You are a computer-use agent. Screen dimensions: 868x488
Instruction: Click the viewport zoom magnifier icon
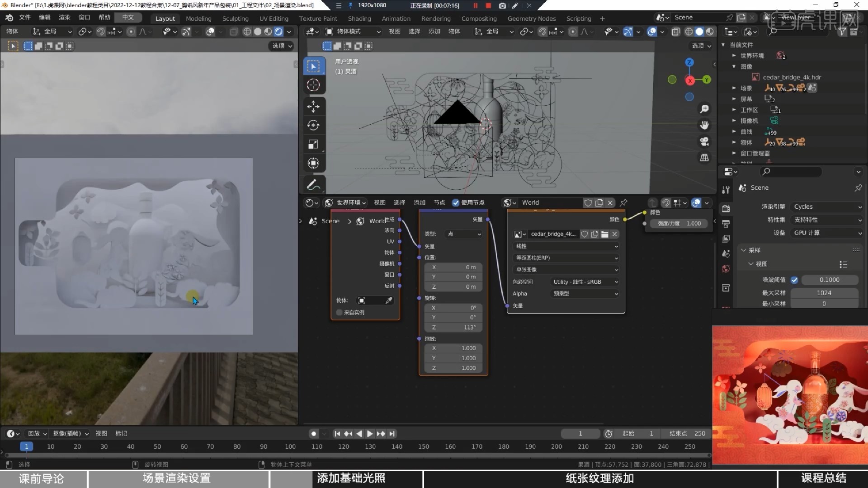[704, 109]
